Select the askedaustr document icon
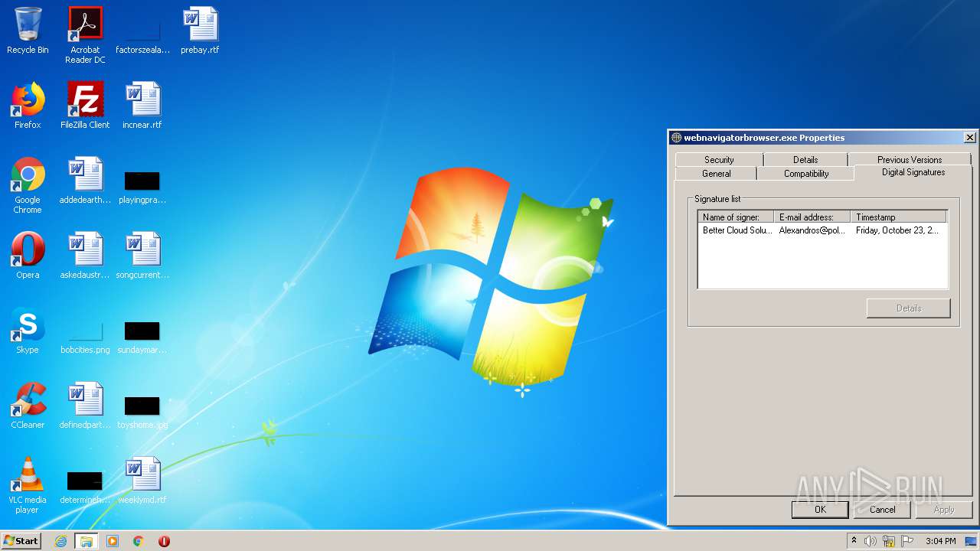 (x=85, y=256)
